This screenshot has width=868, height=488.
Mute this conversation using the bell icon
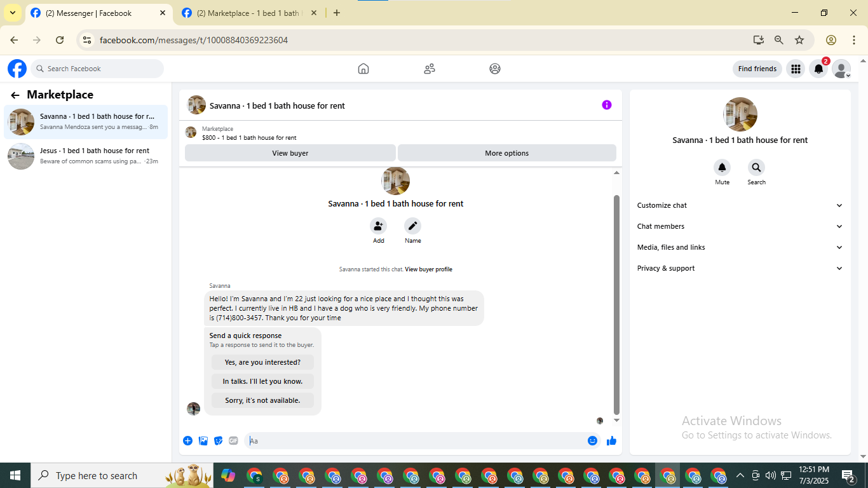pos(722,168)
